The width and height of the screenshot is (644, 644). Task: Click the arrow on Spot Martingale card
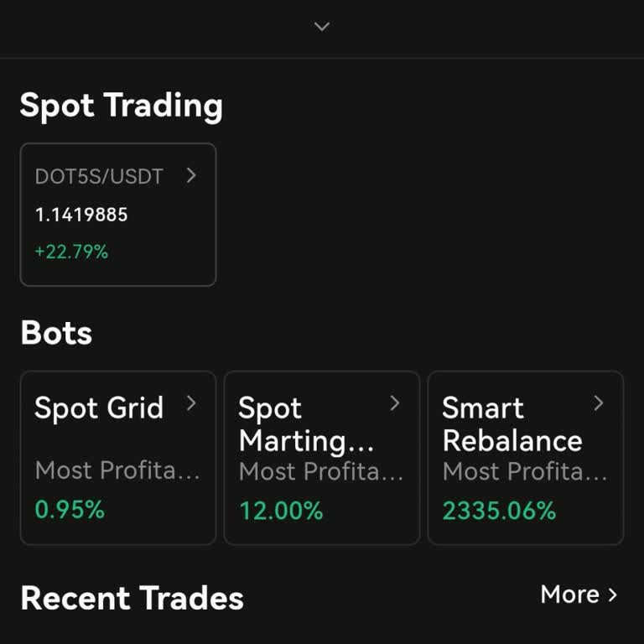(x=395, y=403)
